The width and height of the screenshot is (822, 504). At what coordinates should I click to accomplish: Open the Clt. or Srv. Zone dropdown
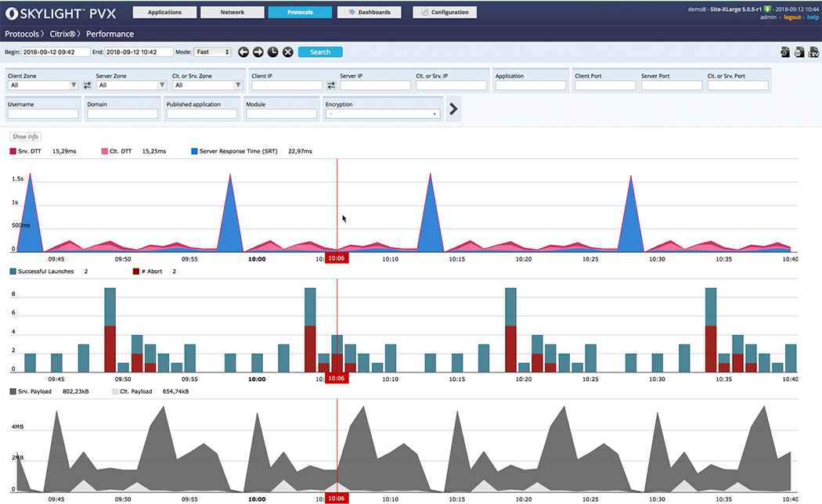207,85
